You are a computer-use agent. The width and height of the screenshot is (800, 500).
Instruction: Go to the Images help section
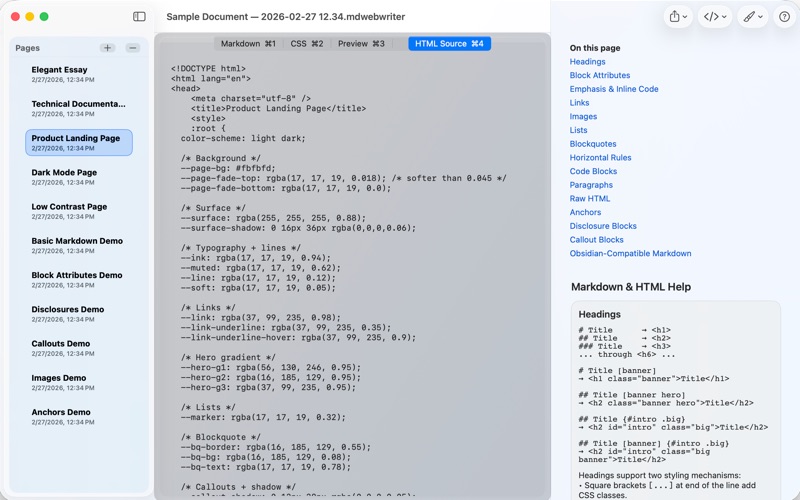click(583, 116)
